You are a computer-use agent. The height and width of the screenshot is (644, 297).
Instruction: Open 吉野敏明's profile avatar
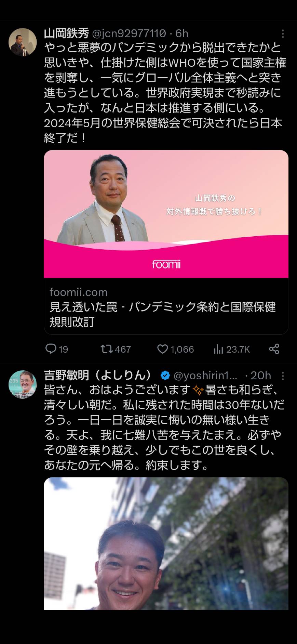[23, 384]
